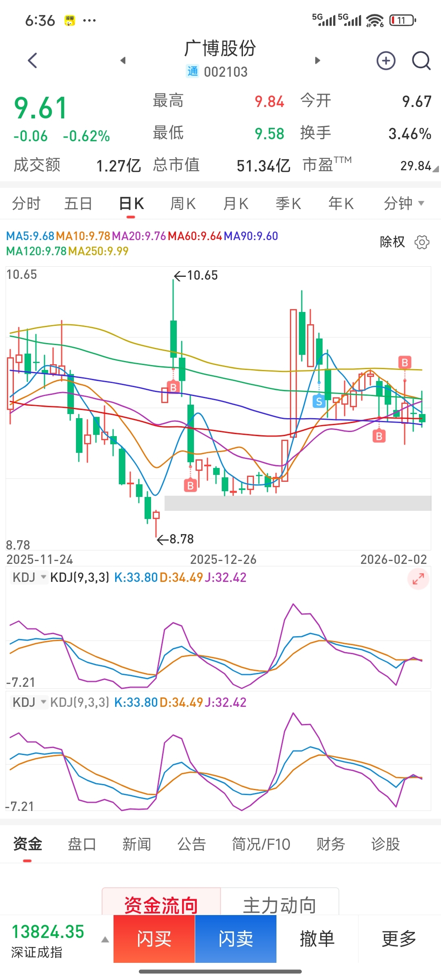Screen dimensions: 441x980
Task: Go to previous stock with left triangle
Action: pyautogui.click(x=123, y=60)
